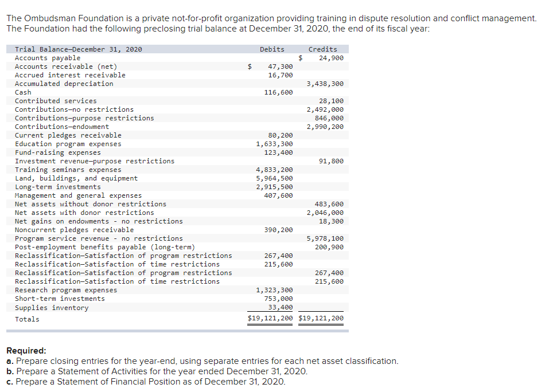This screenshot has width=549, height=392.
Task: Select the 116,600 cash amount
Action: (x=279, y=92)
